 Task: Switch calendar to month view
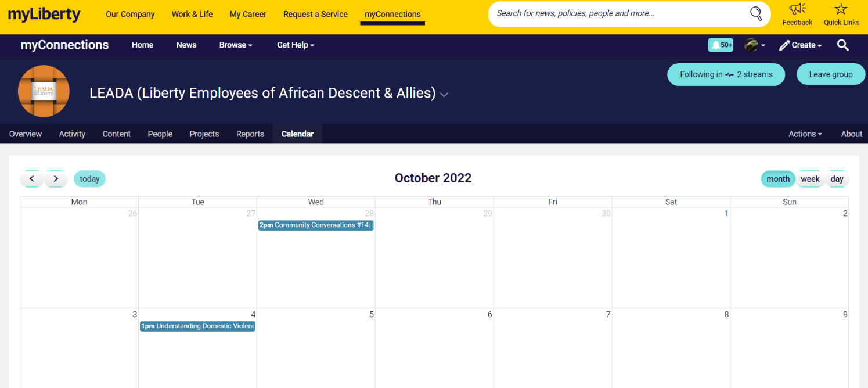pyautogui.click(x=778, y=179)
